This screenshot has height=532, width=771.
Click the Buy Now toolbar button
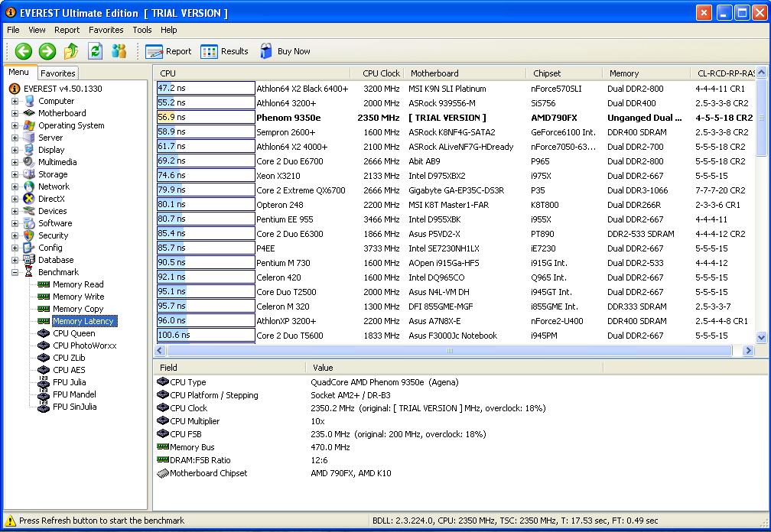pyautogui.click(x=285, y=51)
